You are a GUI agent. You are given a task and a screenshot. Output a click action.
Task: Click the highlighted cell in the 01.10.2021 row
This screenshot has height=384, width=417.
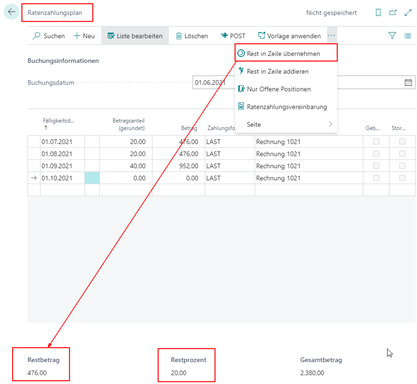(92, 178)
